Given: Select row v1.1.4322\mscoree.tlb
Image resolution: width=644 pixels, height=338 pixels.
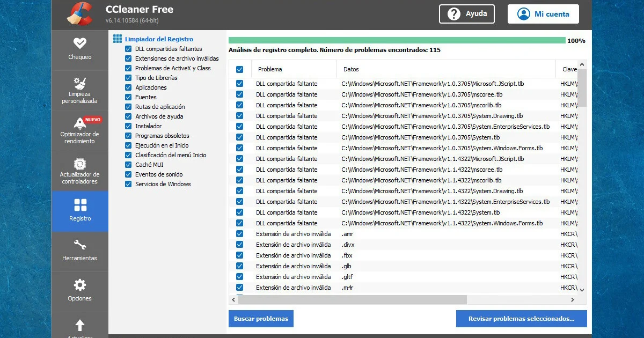Looking at the screenshot, I should 403,170.
